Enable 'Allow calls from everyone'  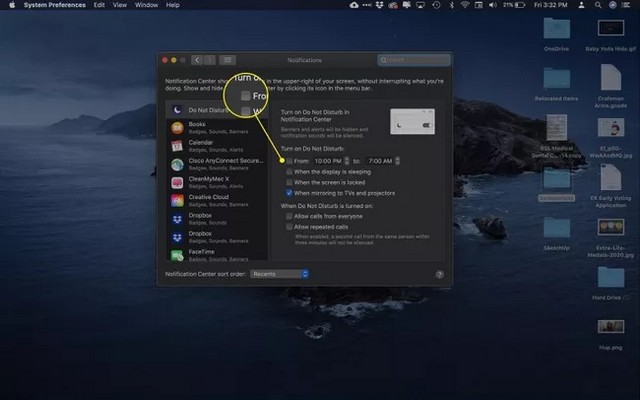[289, 215]
